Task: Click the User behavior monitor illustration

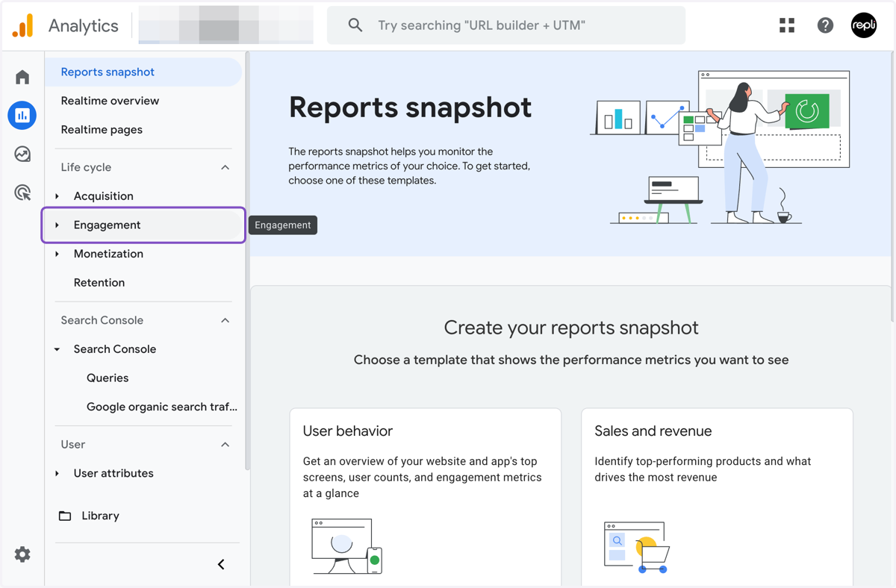Action: tap(347, 547)
